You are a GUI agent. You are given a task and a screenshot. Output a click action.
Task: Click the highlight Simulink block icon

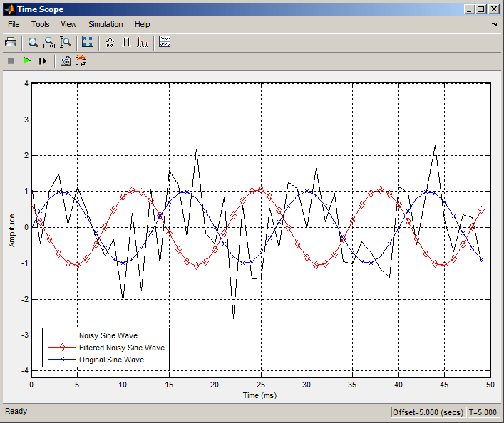click(x=81, y=61)
